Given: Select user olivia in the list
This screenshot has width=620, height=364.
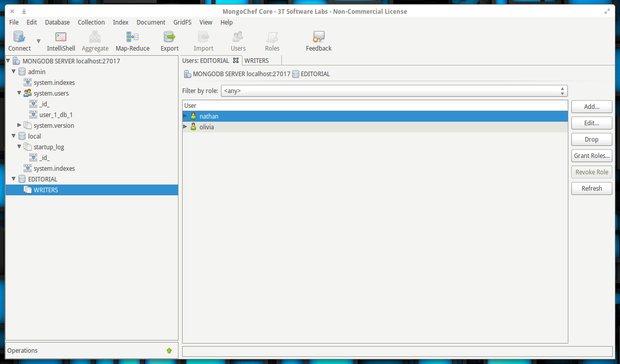Looking at the screenshot, I should click(375, 127).
